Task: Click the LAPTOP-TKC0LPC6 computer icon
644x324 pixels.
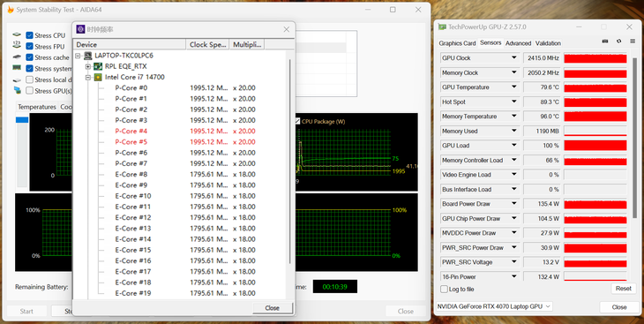Action: pyautogui.click(x=87, y=56)
